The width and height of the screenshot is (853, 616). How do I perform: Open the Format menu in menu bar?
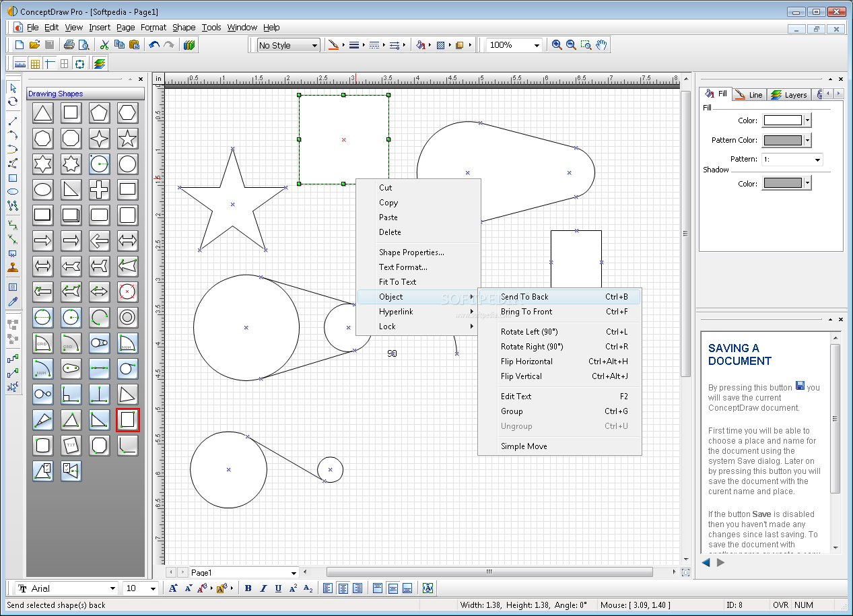click(x=153, y=28)
